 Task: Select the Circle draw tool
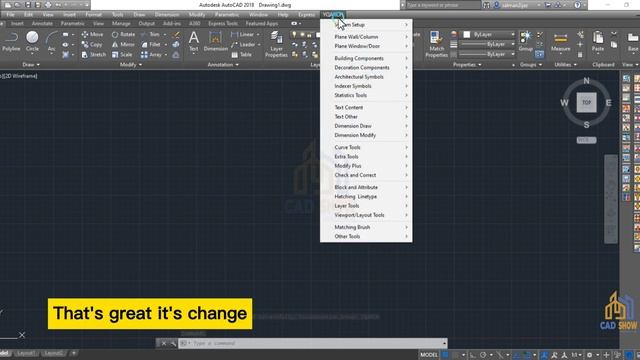point(32,41)
